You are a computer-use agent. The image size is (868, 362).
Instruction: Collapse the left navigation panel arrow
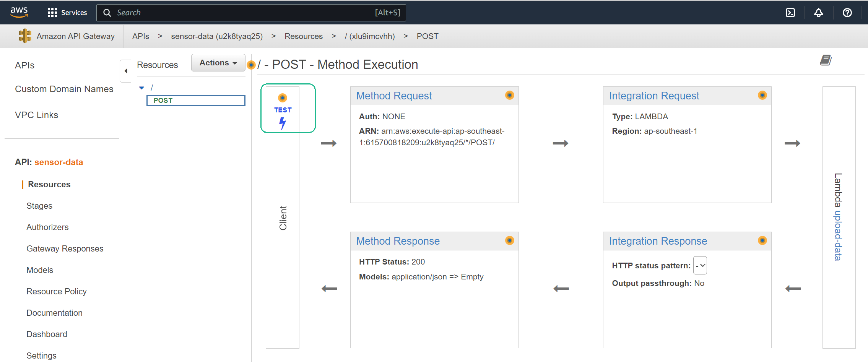126,71
